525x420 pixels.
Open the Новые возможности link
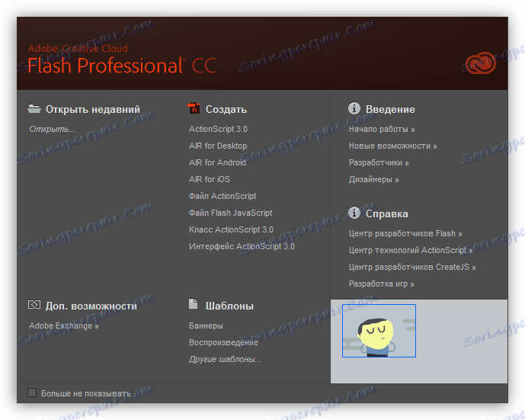tap(392, 146)
